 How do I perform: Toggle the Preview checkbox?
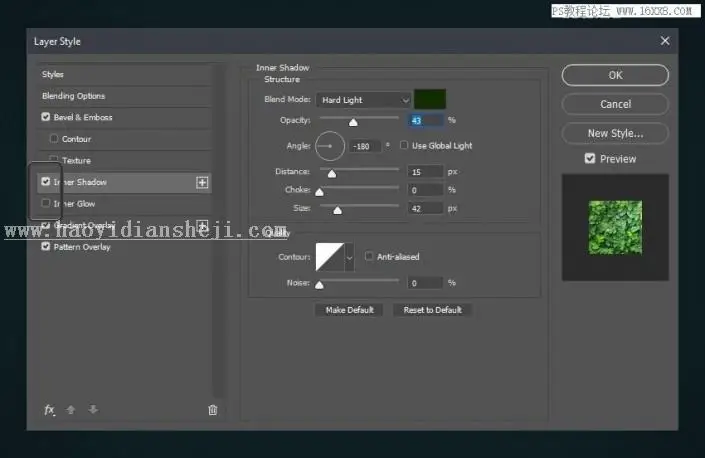pyautogui.click(x=590, y=158)
